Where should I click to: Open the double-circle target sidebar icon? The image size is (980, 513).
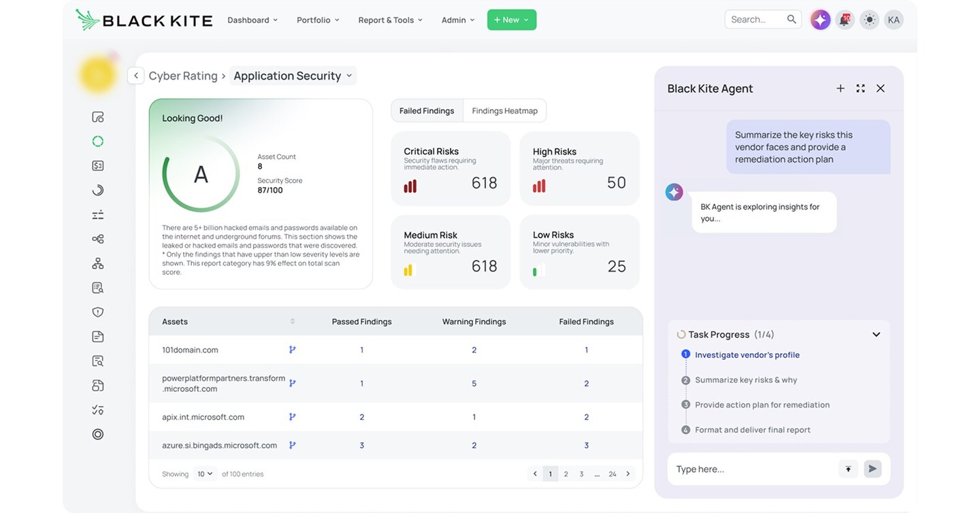click(98, 434)
